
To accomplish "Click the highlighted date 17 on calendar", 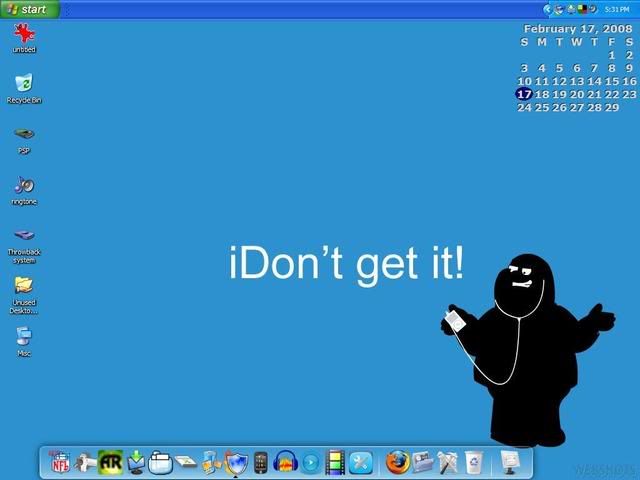I will (x=524, y=94).
